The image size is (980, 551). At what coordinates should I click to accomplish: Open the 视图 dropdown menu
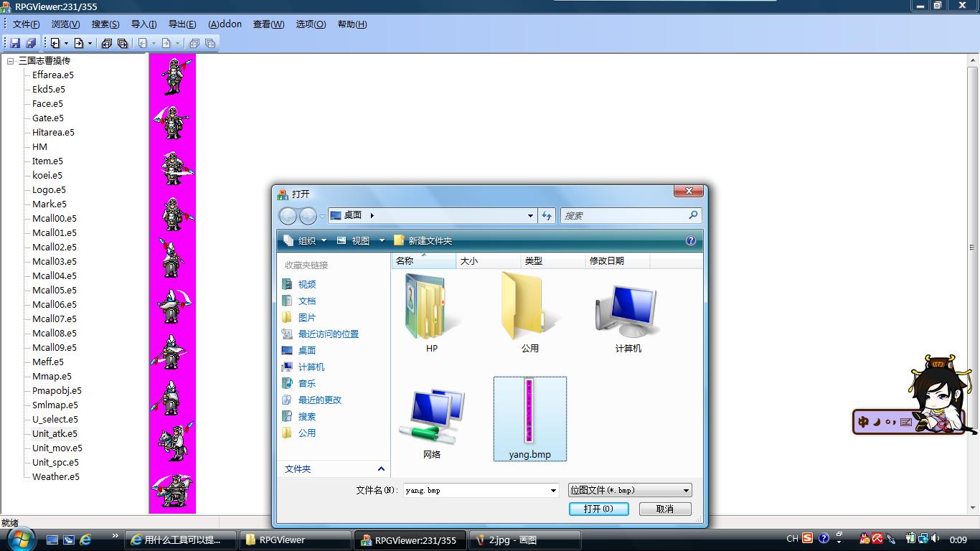(361, 240)
